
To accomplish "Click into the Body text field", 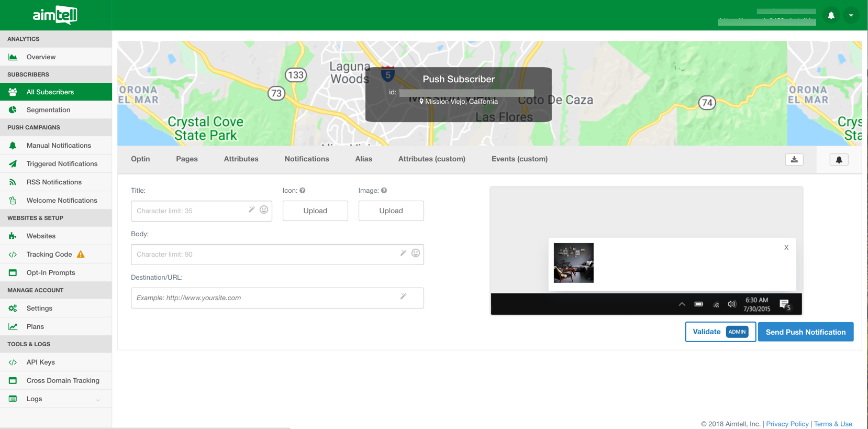I will pos(264,255).
